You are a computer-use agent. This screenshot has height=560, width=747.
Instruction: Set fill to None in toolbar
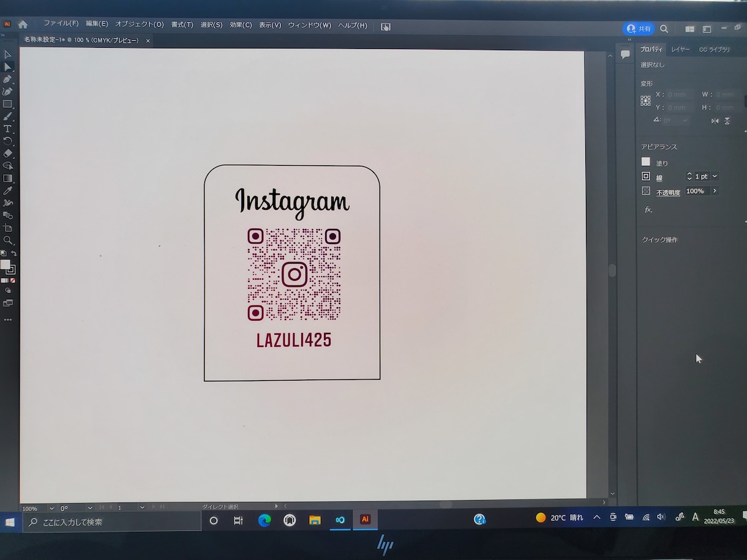pos(13,280)
